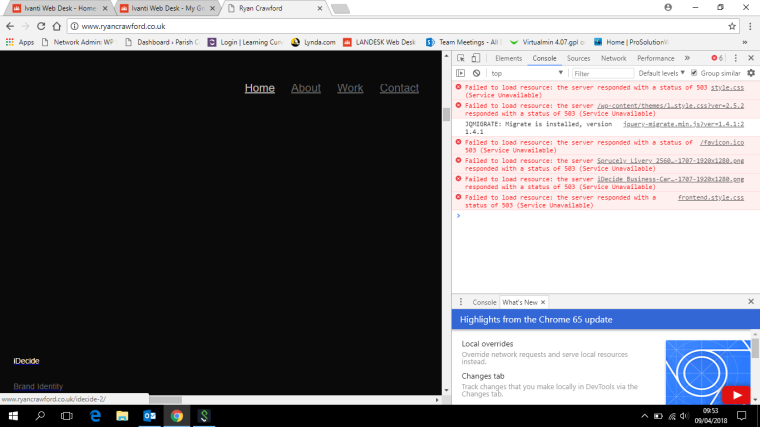760x427 pixels.
Task: Switch to the Network tab
Action: point(613,59)
